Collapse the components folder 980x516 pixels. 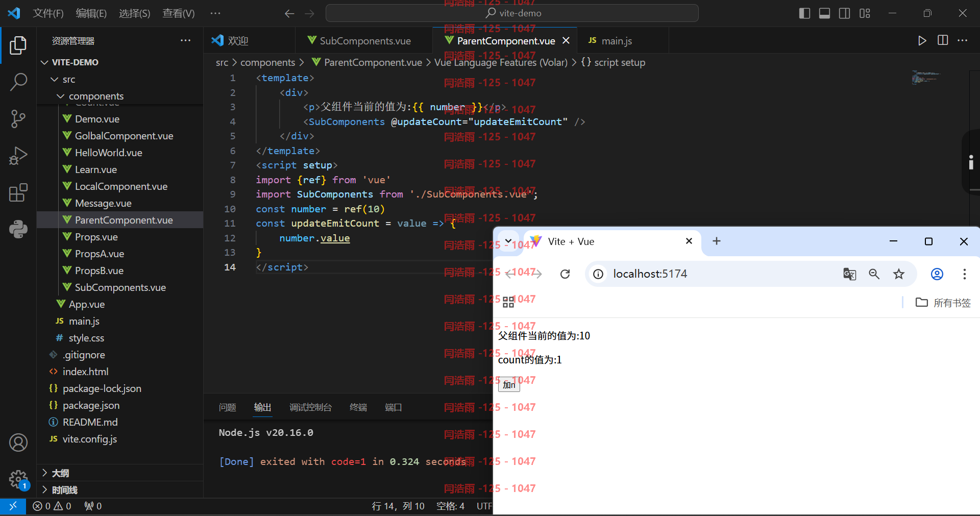click(x=120, y=96)
